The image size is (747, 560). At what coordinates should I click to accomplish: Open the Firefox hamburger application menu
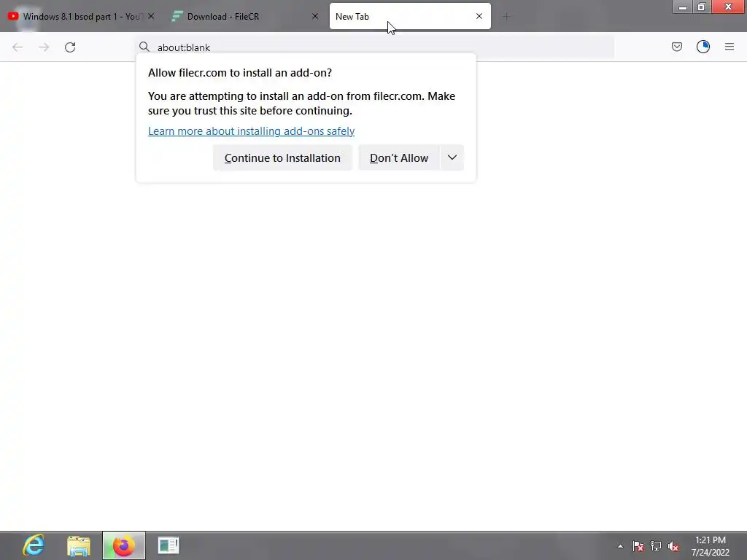(729, 47)
